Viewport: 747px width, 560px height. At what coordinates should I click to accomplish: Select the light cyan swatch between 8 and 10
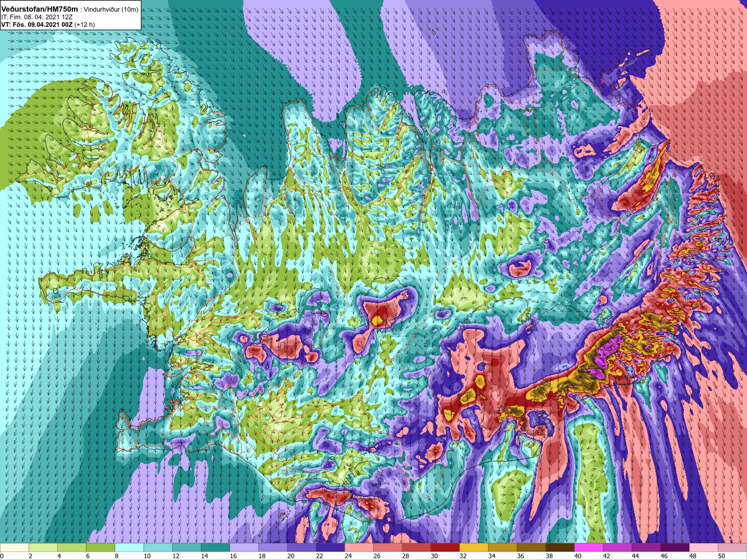129,548
